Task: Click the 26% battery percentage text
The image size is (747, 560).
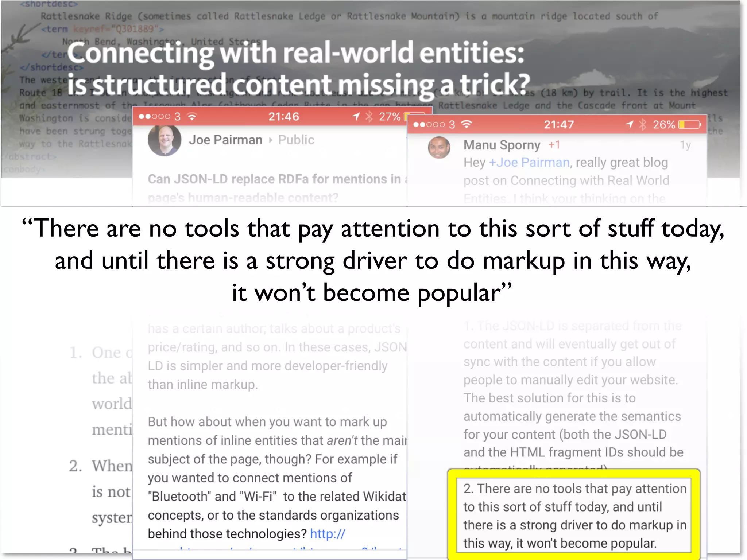Action: point(664,125)
